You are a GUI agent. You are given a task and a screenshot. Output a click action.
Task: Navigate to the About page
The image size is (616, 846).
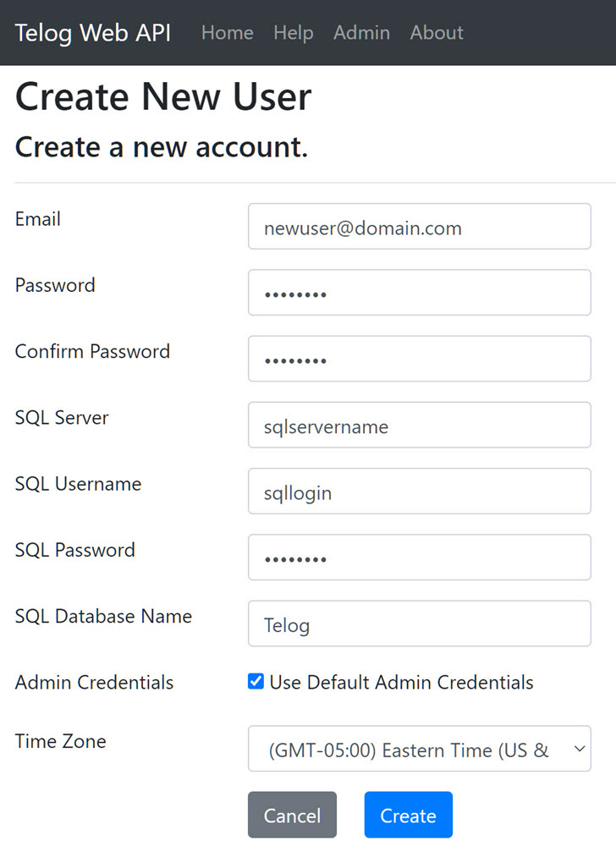pyautogui.click(x=437, y=33)
